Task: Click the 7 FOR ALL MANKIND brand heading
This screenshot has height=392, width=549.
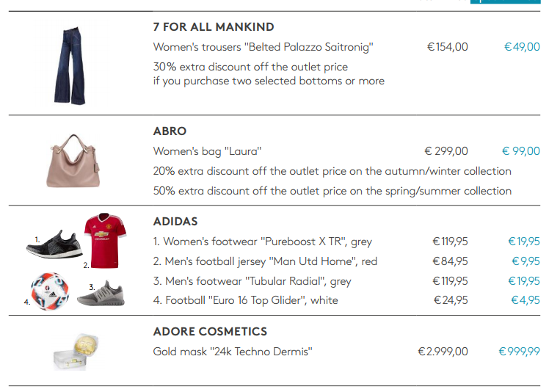Action: 214,27
